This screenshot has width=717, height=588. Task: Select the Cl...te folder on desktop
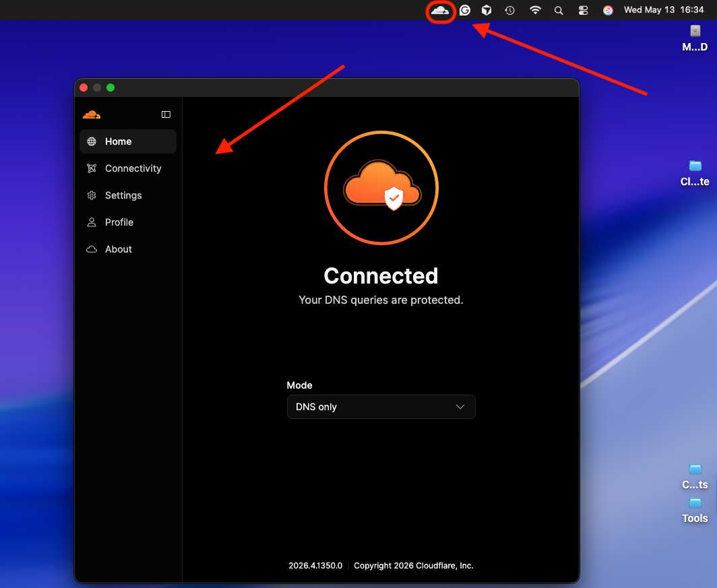click(x=695, y=166)
